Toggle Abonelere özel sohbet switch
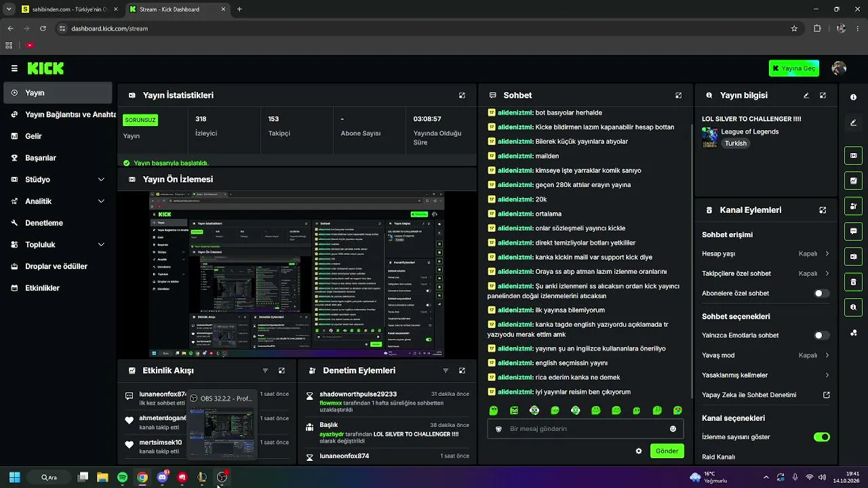Image resolution: width=868 pixels, height=488 pixels. click(x=821, y=293)
